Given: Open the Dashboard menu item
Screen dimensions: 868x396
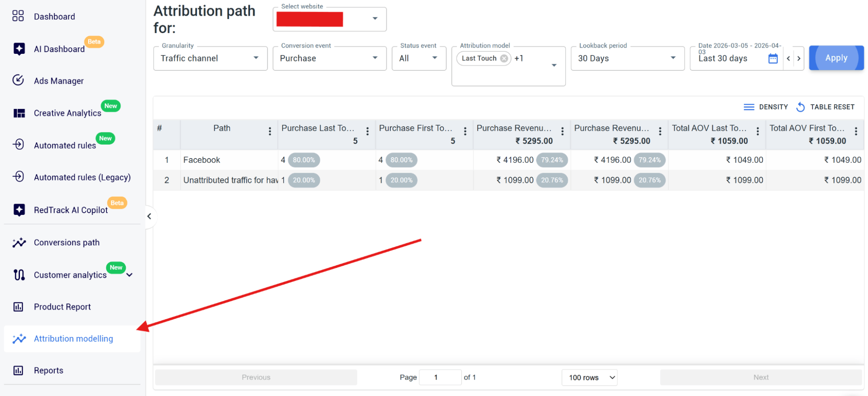Looking at the screenshot, I should click(55, 16).
